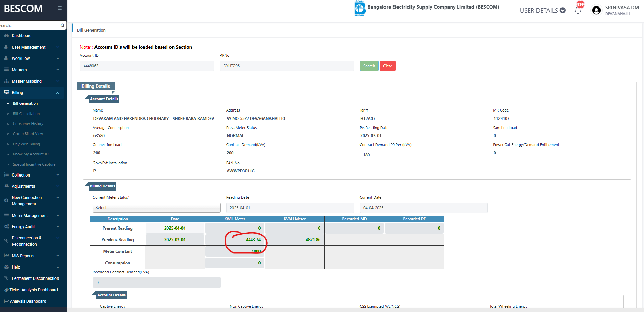Click the WorkFlow sidebar icon
Viewport: 644px width, 312px height.
pos(6,58)
